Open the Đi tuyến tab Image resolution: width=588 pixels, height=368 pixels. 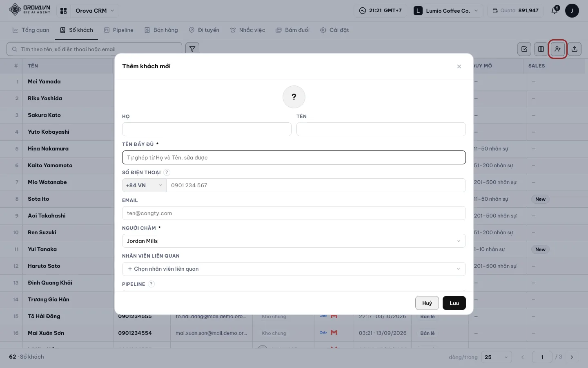(x=204, y=30)
